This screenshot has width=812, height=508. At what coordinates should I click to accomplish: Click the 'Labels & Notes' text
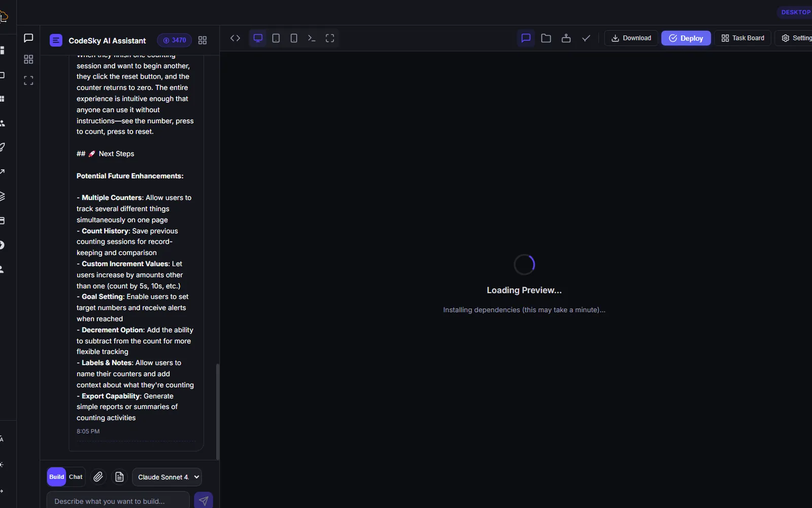(107, 363)
